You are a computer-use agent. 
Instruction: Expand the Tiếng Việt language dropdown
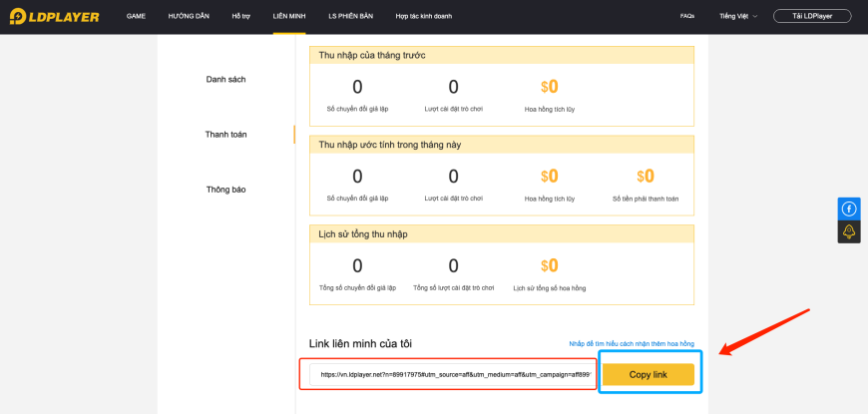tap(738, 17)
